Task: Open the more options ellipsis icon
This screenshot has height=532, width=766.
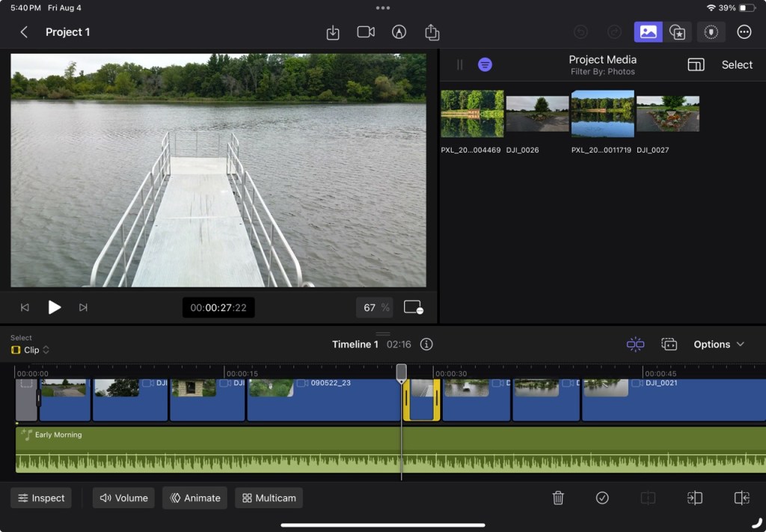Action: 744,32
